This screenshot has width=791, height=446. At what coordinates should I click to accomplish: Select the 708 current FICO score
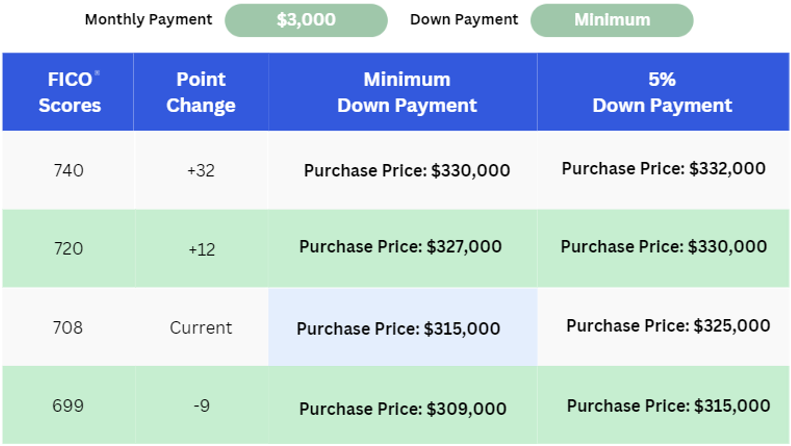68,327
